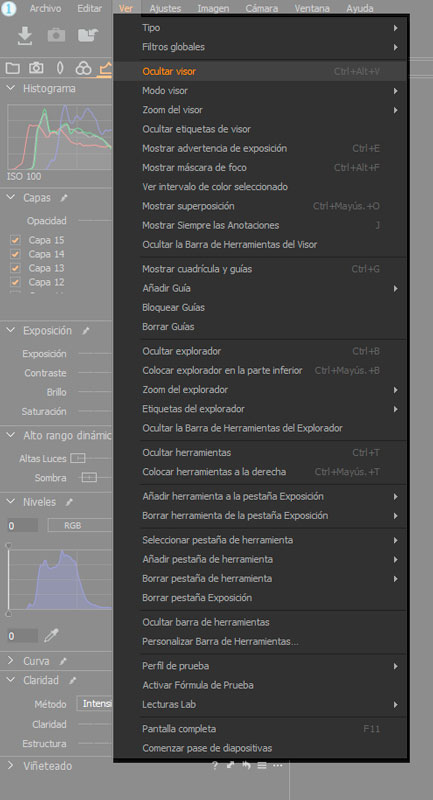
Task: Select the Capture camera tool tab icon
Action: pyautogui.click(x=36, y=68)
